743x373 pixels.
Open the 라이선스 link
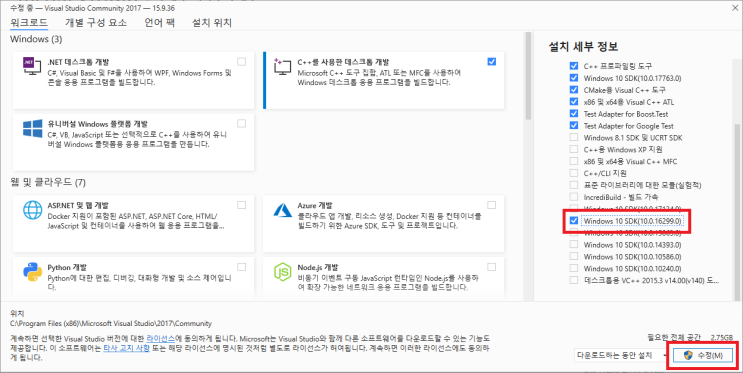[x=161, y=339]
